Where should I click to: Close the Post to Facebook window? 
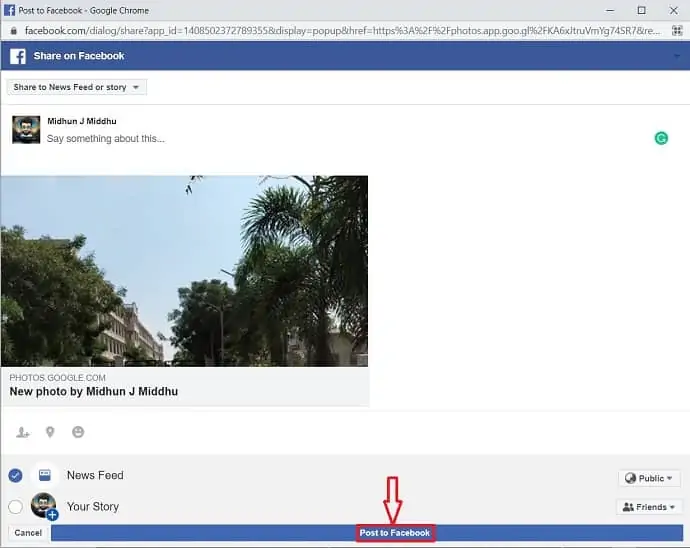coord(673,10)
